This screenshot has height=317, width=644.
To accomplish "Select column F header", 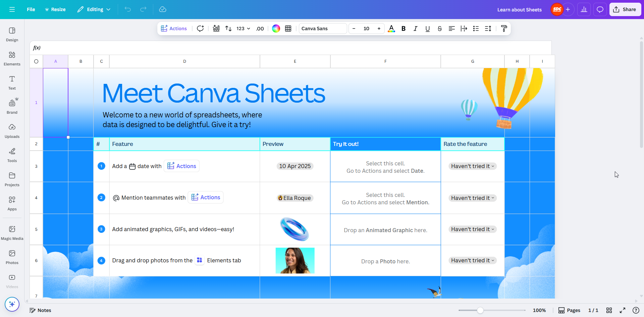I will tap(385, 61).
